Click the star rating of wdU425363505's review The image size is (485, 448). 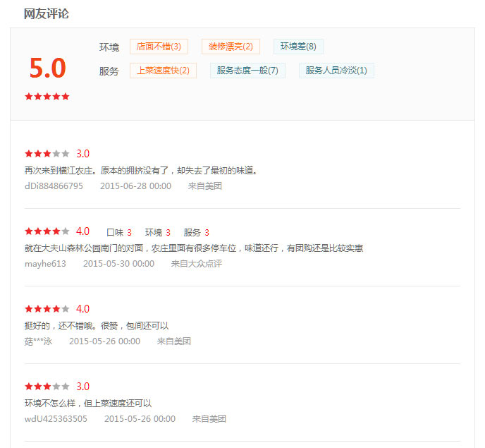(47, 387)
